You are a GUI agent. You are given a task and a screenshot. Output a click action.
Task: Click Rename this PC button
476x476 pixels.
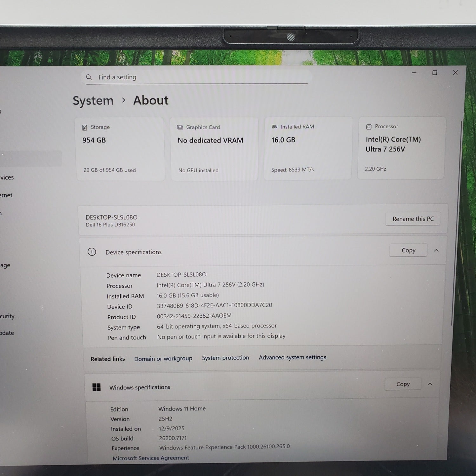[413, 219]
